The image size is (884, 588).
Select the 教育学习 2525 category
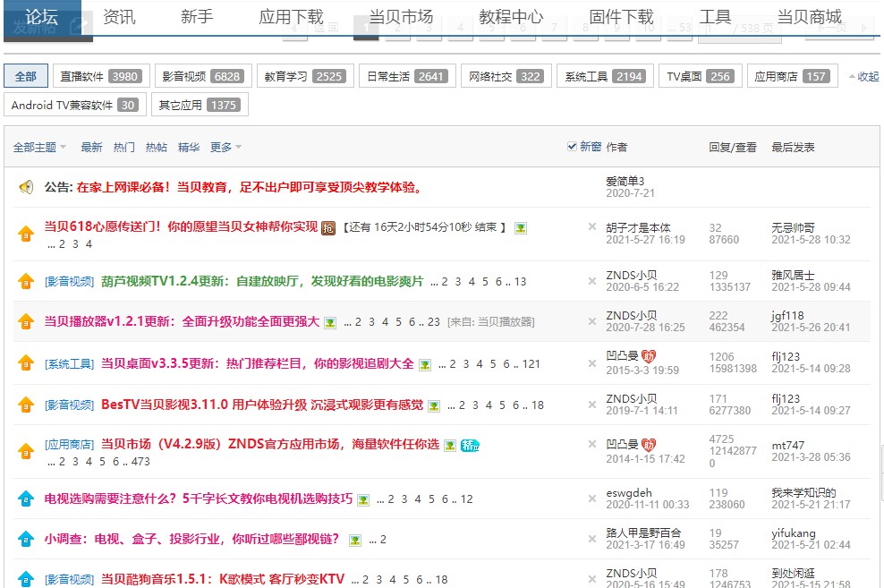(x=305, y=76)
